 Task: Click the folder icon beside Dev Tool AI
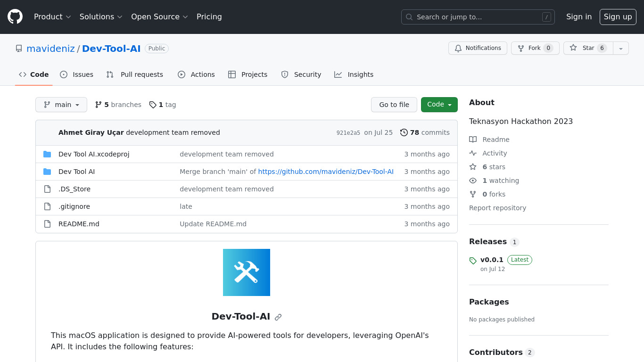coord(47,172)
